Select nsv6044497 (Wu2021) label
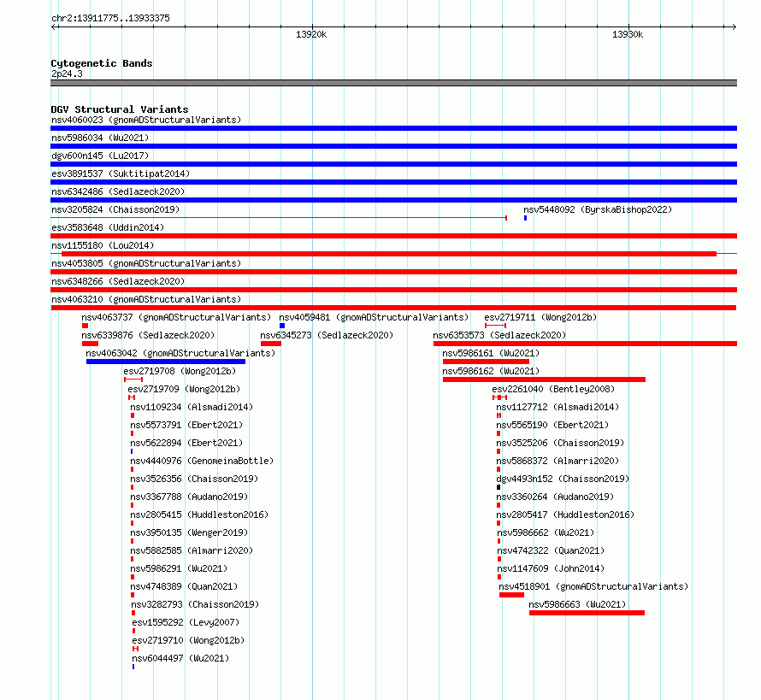This screenshot has width=761, height=700. (x=180, y=658)
